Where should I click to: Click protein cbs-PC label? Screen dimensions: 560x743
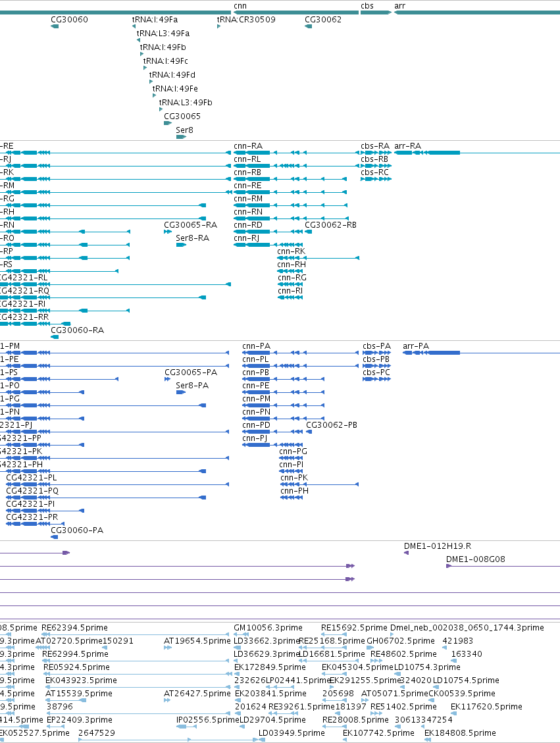(x=376, y=372)
